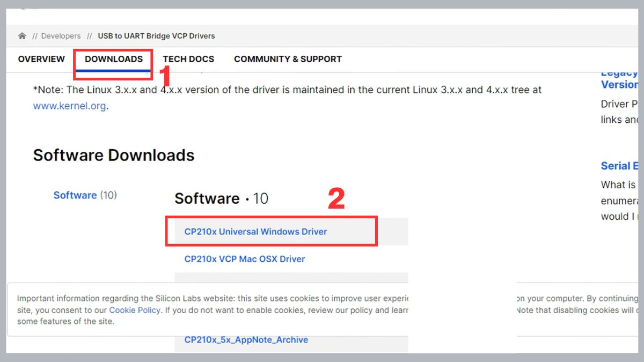Open the Developers breadcrumb link

pos(61,36)
